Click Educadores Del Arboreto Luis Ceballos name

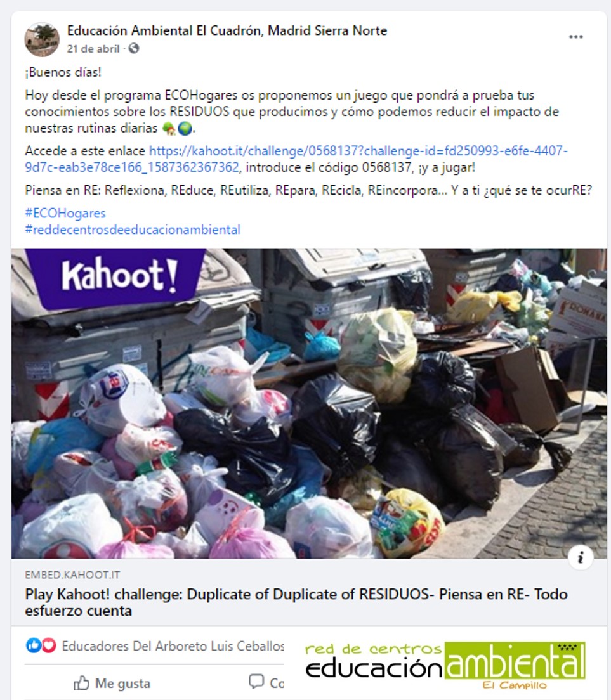tap(173, 646)
